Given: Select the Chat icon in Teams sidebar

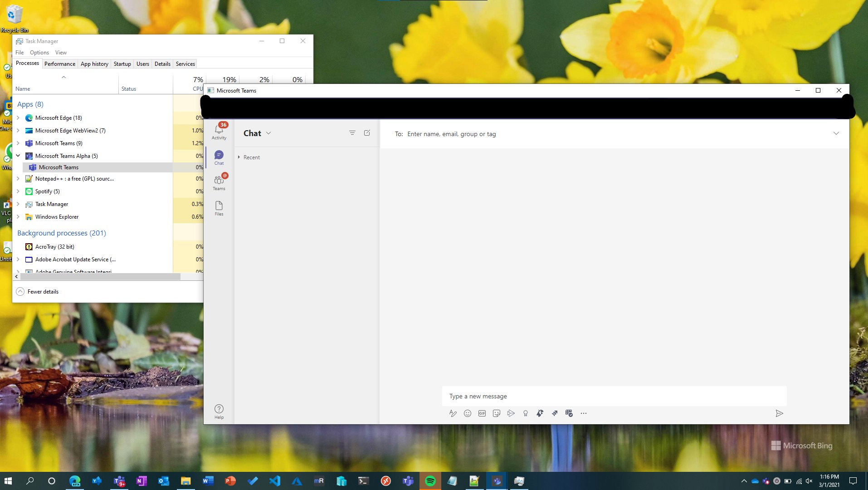Looking at the screenshot, I should point(219,157).
